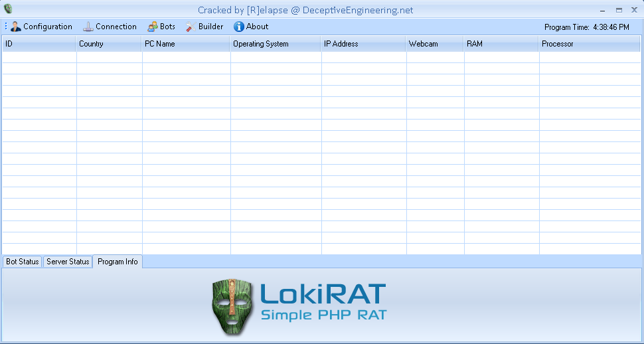
Task: Click the Country column header
Action: pyautogui.click(x=109, y=44)
